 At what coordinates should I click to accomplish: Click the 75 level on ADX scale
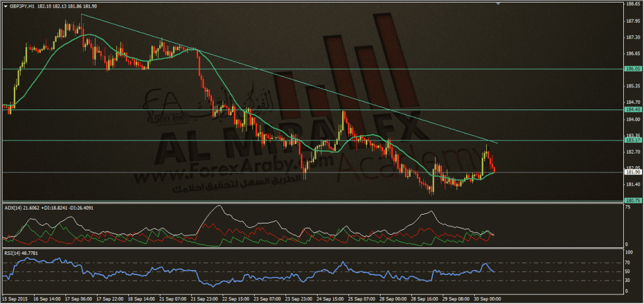pos(628,208)
